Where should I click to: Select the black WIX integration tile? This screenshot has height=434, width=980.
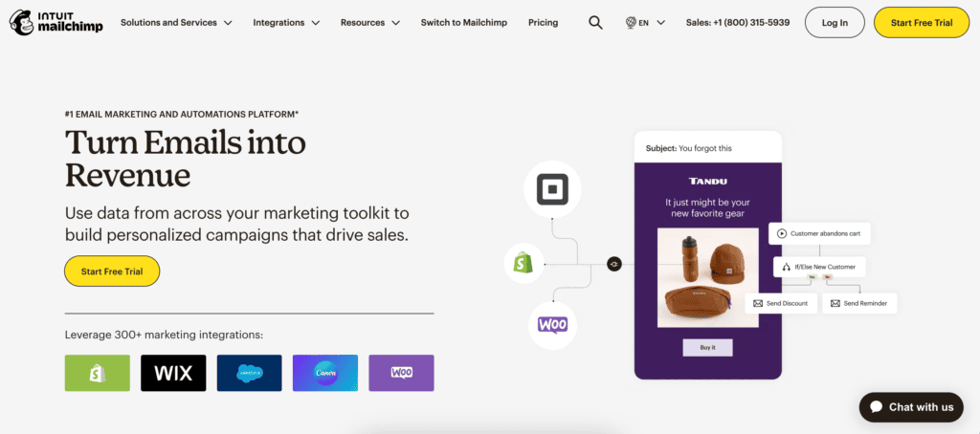pos(173,373)
